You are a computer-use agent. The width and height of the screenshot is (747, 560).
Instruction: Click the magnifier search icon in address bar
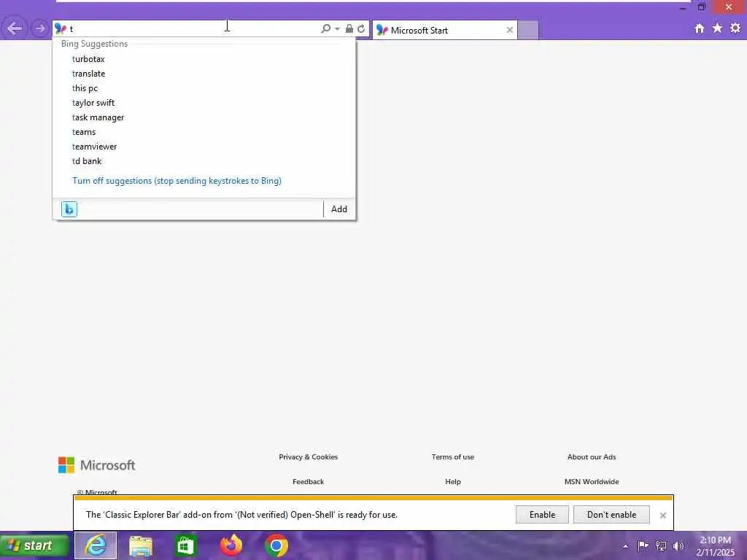point(325,28)
